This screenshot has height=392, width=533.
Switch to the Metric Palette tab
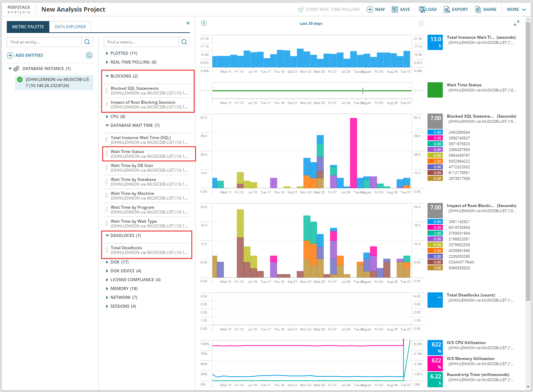coord(28,27)
